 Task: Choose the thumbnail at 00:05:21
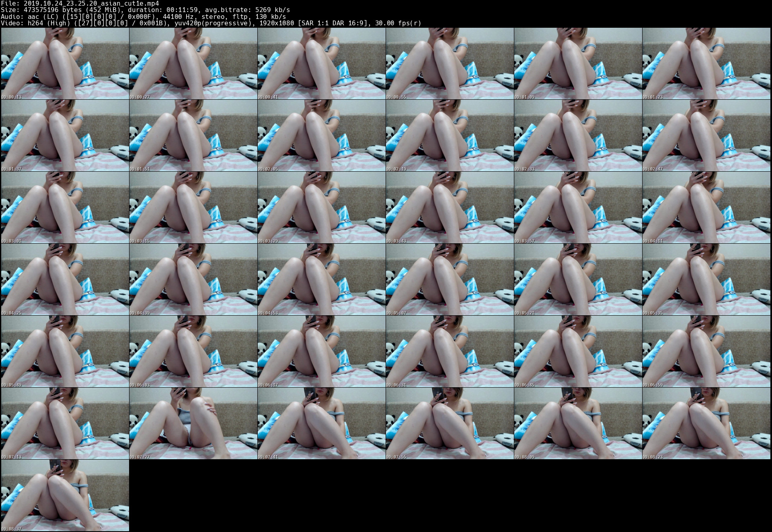coord(578,279)
